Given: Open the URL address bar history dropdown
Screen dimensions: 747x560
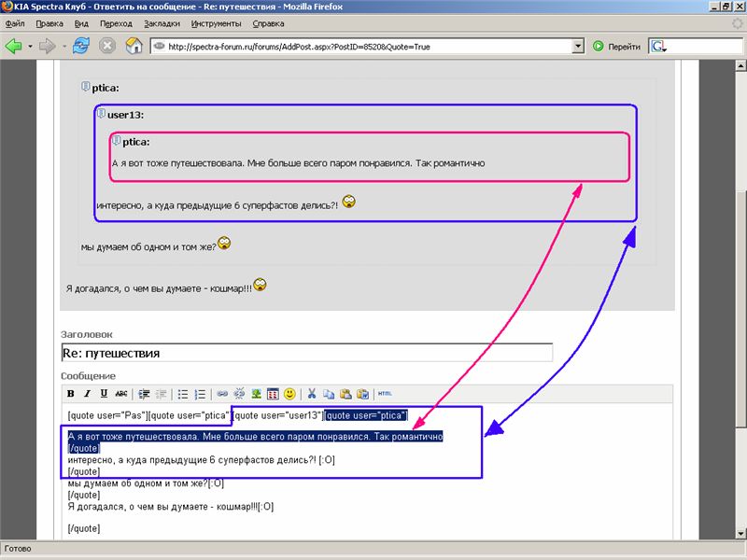Looking at the screenshot, I should point(578,46).
